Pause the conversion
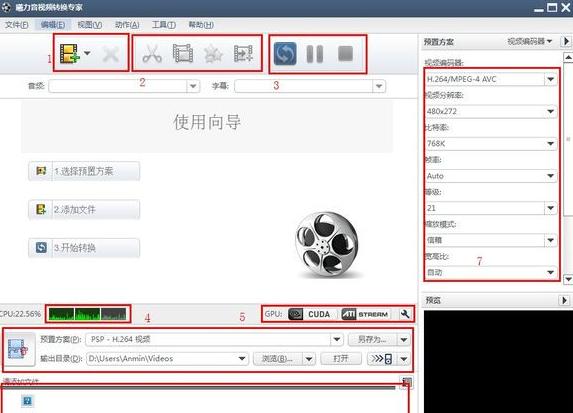 click(315, 54)
